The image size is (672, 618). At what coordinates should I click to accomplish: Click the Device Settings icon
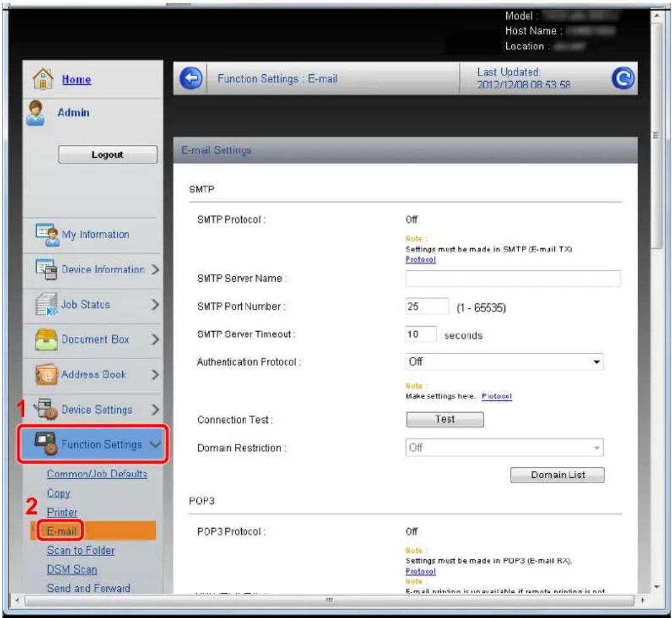[46, 408]
